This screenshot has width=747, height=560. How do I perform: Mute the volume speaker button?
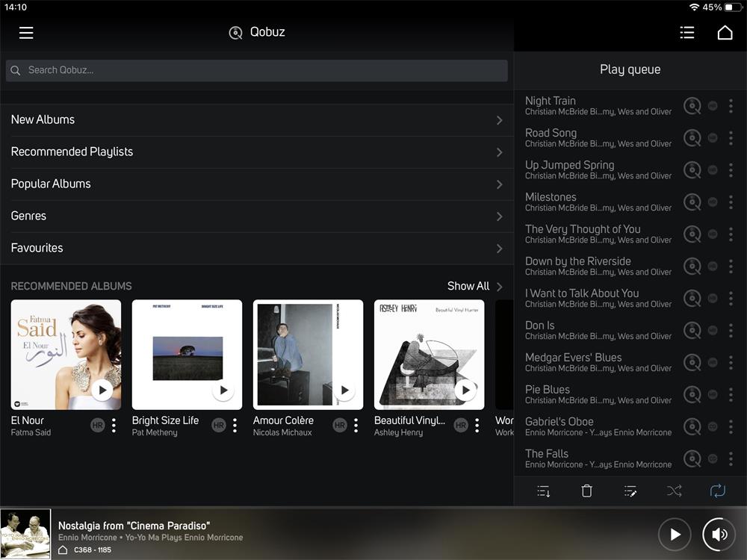tap(719, 534)
